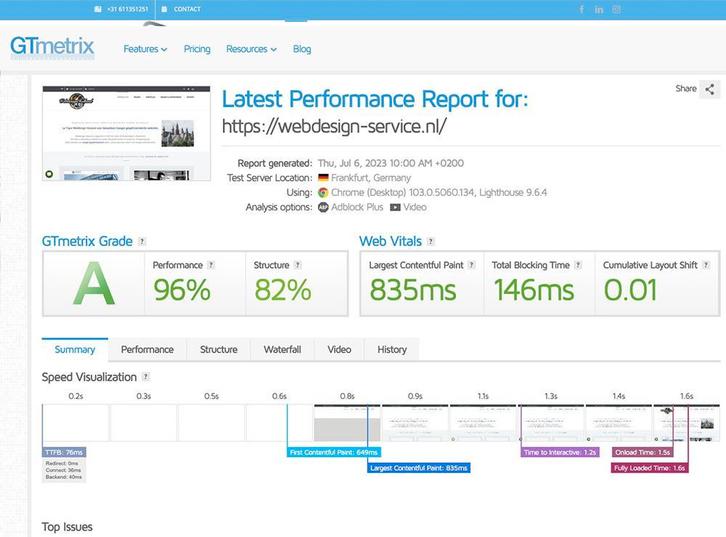Open the LinkedIn social icon
This screenshot has width=726, height=537.
pos(599,9)
